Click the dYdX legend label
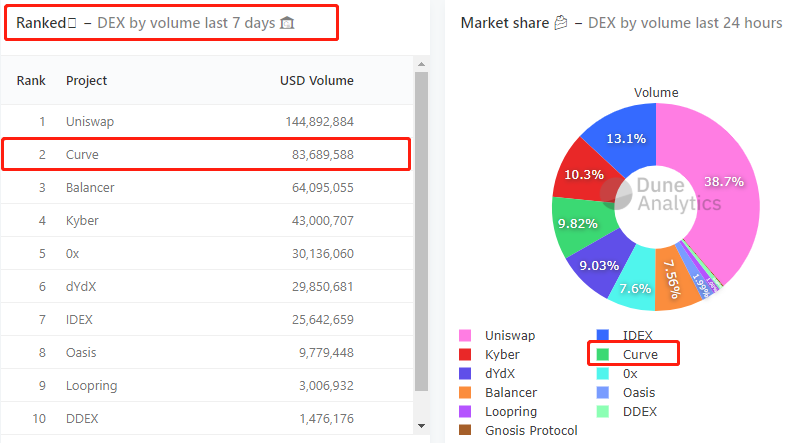Screen dimensions: 793x443 (x=500, y=374)
